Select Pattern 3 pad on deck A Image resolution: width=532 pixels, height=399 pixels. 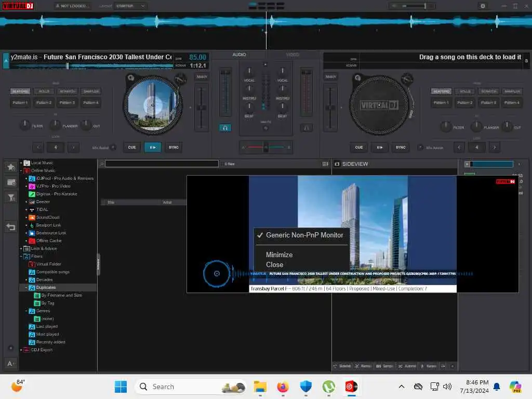(67, 102)
